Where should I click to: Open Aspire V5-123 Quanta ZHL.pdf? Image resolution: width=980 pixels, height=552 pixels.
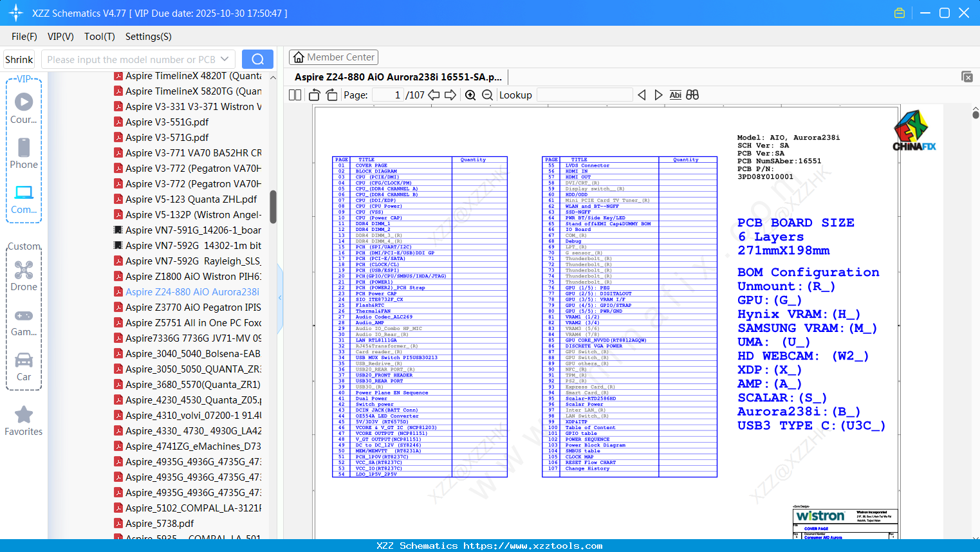[x=191, y=199]
